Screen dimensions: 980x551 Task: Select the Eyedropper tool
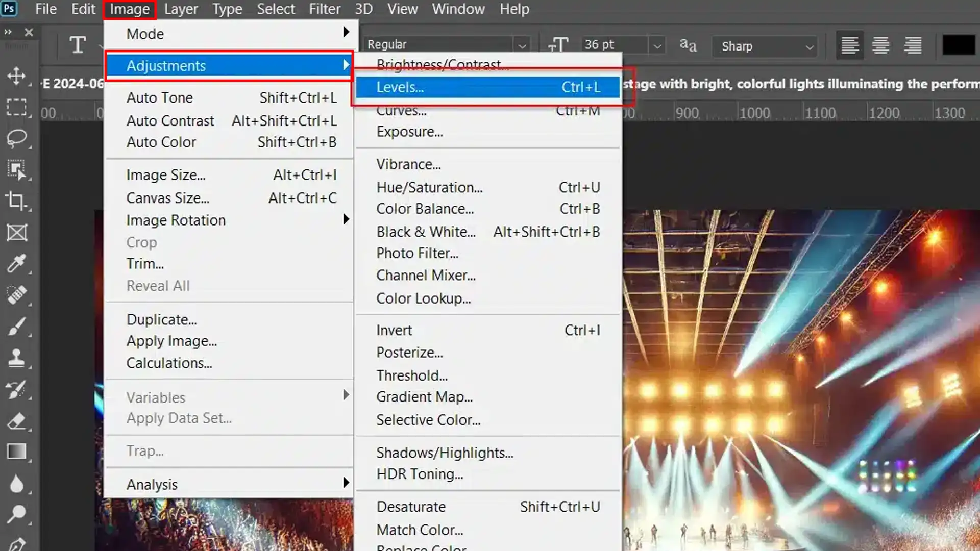coord(17,264)
